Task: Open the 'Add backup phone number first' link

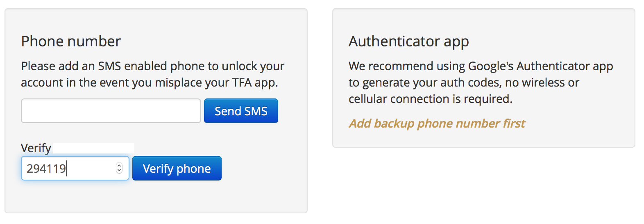Action: pyautogui.click(x=437, y=123)
